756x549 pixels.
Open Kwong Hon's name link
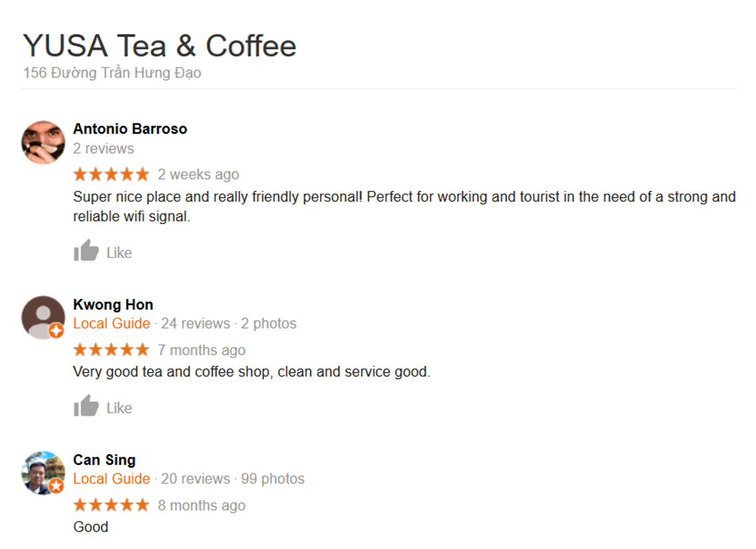click(x=113, y=305)
